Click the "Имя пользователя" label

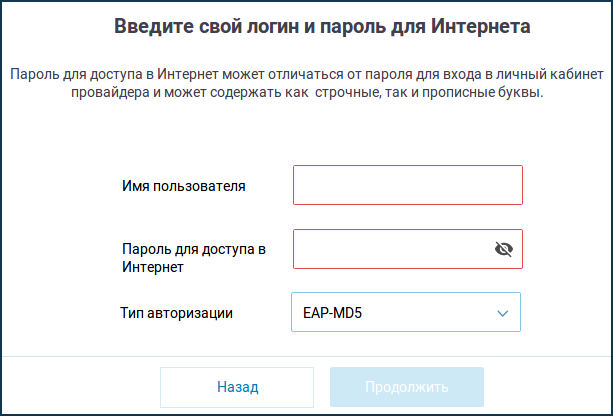pos(184,185)
